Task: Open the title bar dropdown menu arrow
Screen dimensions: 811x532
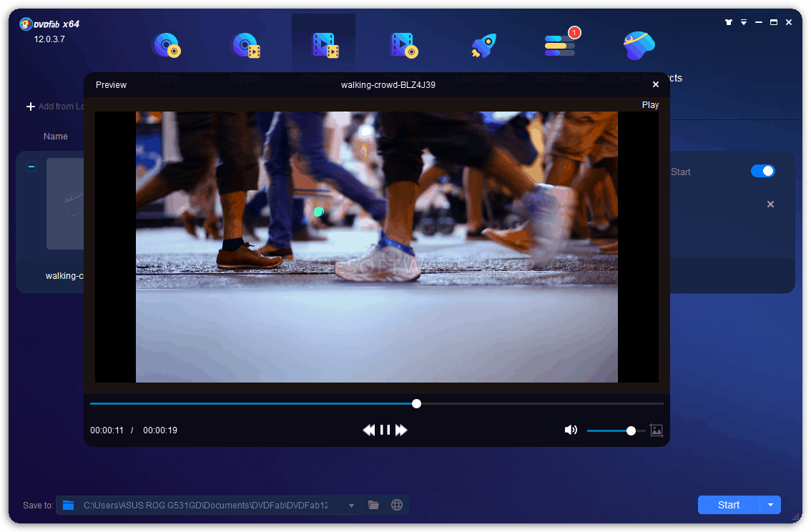Action: click(744, 22)
